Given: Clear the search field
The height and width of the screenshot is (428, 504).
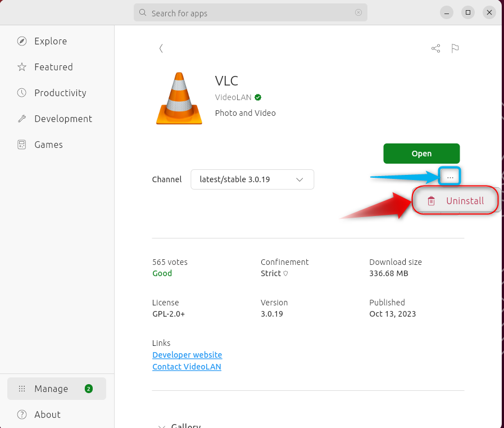Looking at the screenshot, I should tap(358, 12).
